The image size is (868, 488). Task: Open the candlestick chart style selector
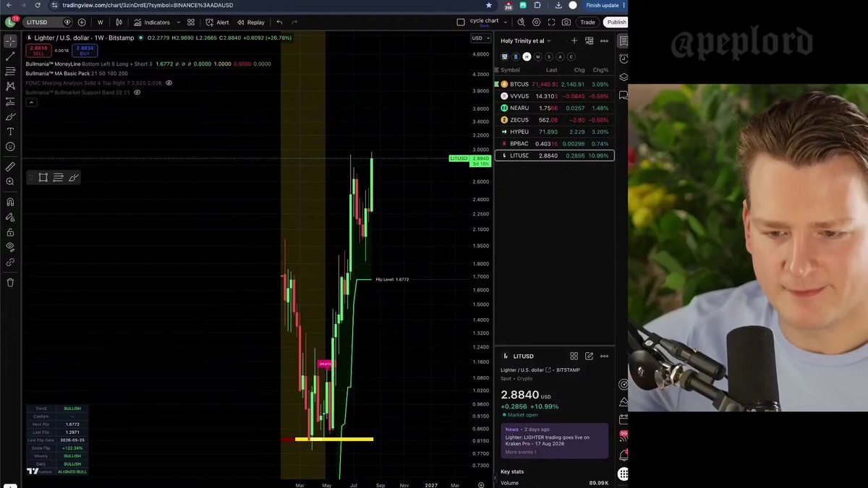[x=119, y=22]
